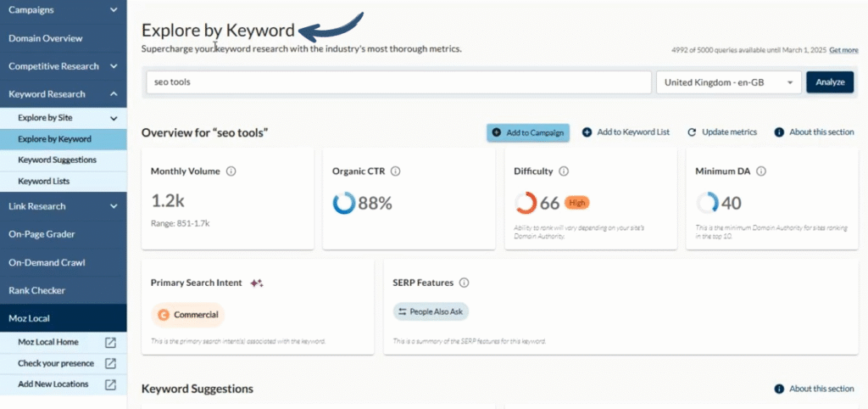The width and height of the screenshot is (868, 409).
Task: Click the Difficulty donut chart
Action: coord(526,204)
